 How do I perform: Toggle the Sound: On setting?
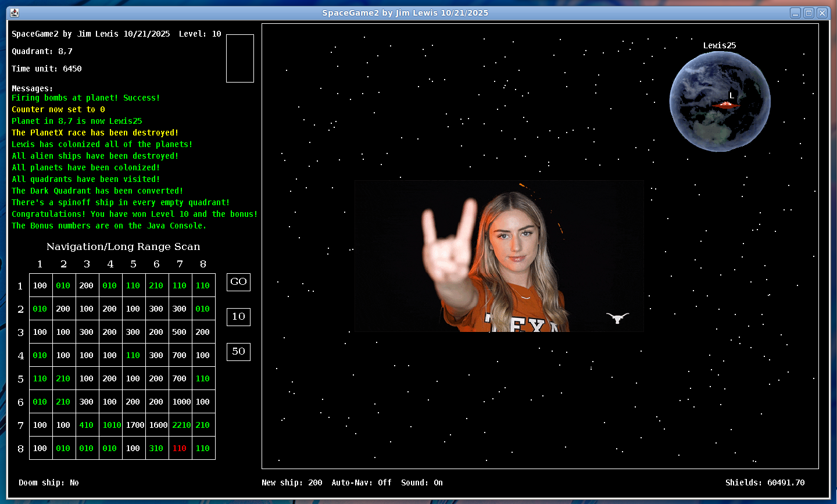click(x=421, y=482)
